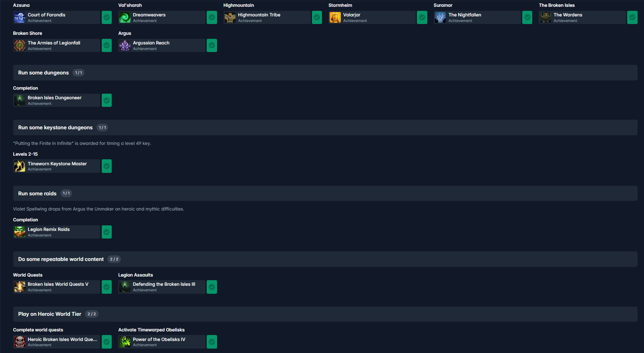The width and height of the screenshot is (644, 353).
Task: Click the Legion Assaults label
Action: tap(135, 275)
